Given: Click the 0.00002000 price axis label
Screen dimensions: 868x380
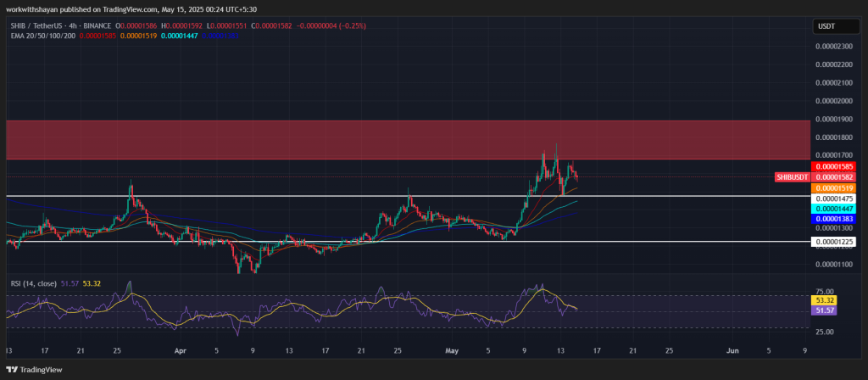Looking at the screenshot, I should click(x=834, y=101).
